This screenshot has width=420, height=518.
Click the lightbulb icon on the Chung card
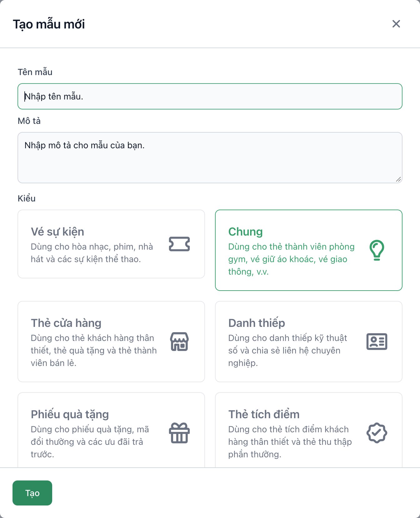click(377, 250)
